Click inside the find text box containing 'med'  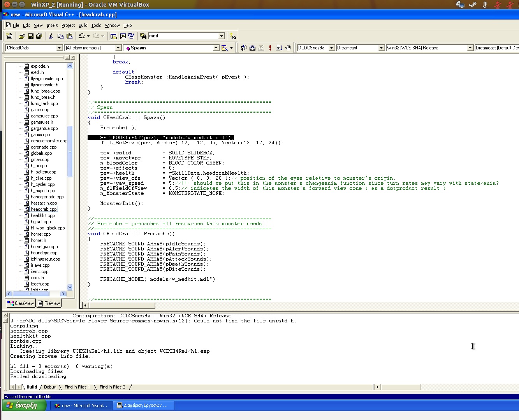coord(183,36)
